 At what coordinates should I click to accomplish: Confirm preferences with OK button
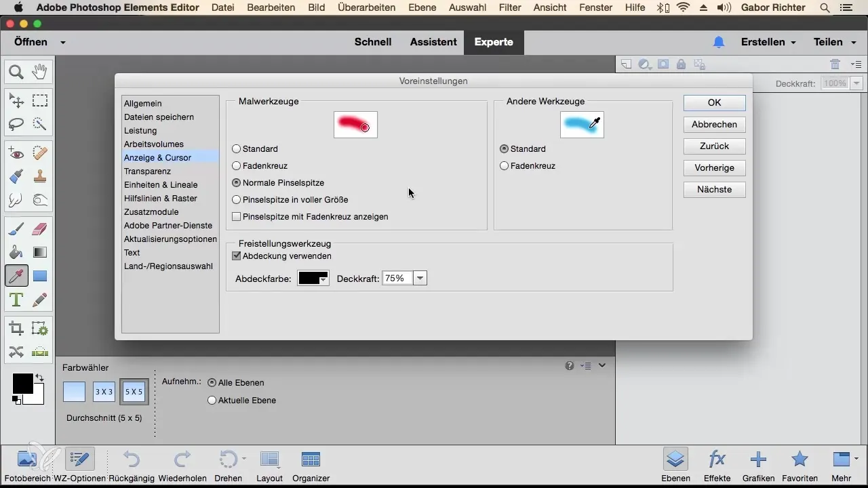[x=715, y=103]
